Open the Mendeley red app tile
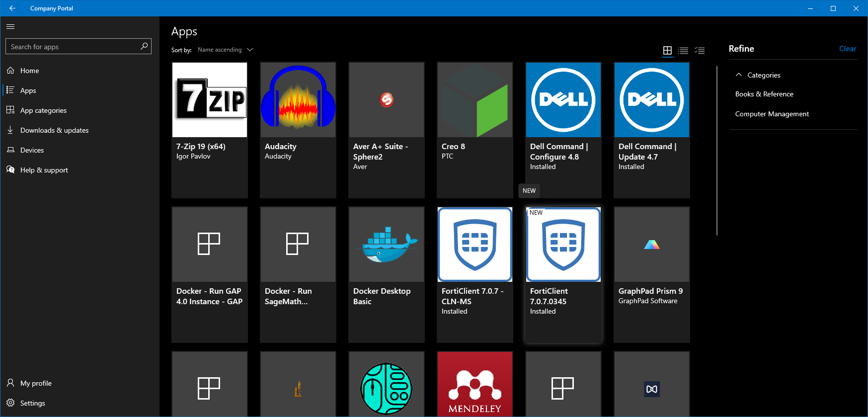This screenshot has width=868, height=417. pos(475,384)
